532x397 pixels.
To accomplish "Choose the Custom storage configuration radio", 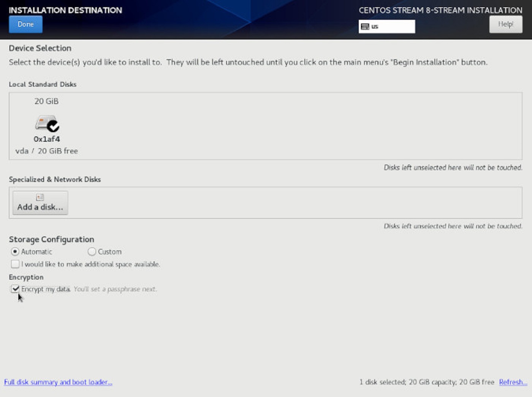I will [92, 251].
